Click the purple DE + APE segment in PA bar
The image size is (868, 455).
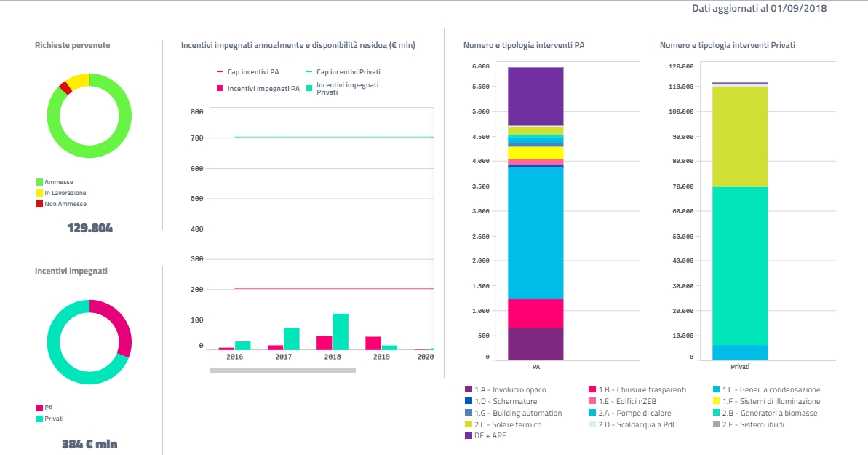pyautogui.click(x=535, y=96)
